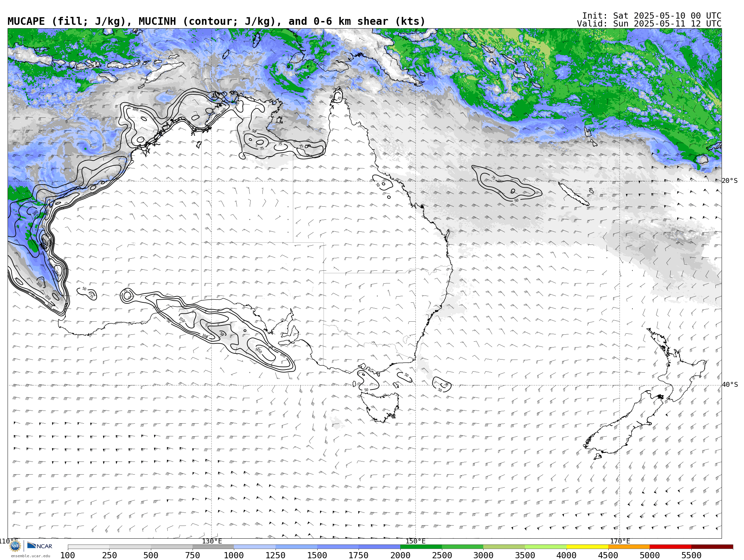Pick the dark green 2000–2500 colorbar swatch
This screenshot has height=560, width=744.
coord(421,547)
